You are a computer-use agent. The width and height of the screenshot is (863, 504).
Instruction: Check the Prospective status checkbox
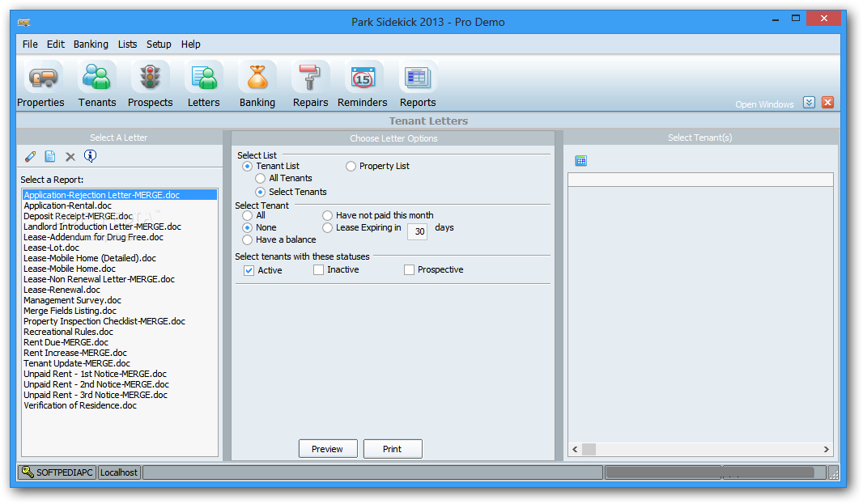pos(409,269)
